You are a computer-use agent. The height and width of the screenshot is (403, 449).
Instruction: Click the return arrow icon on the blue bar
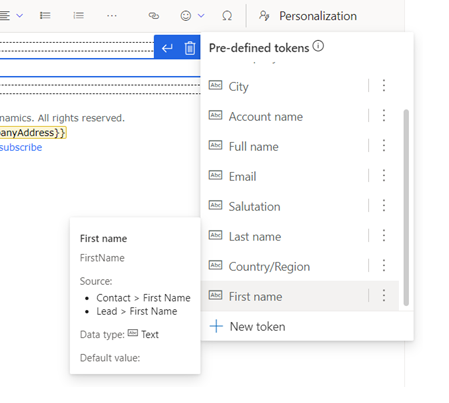pos(167,48)
